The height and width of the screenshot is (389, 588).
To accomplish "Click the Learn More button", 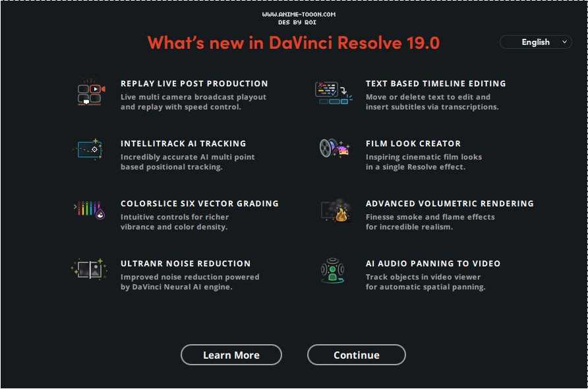I will point(231,355).
